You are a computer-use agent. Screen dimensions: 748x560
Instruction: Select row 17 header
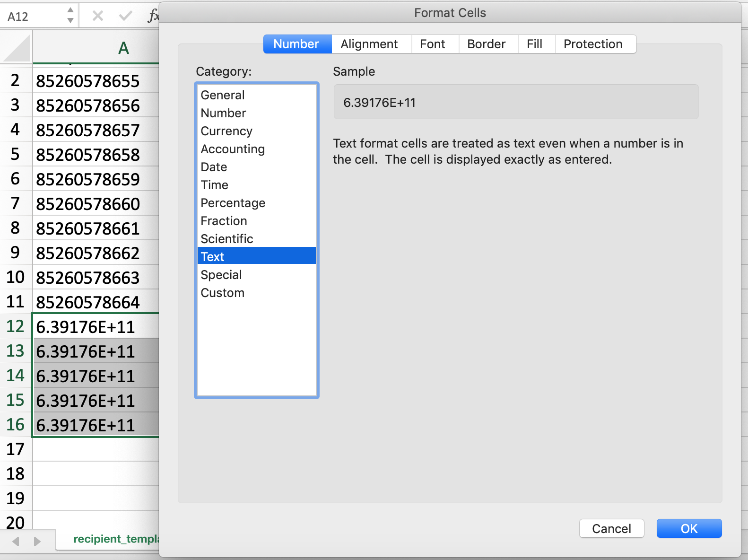pyautogui.click(x=16, y=449)
